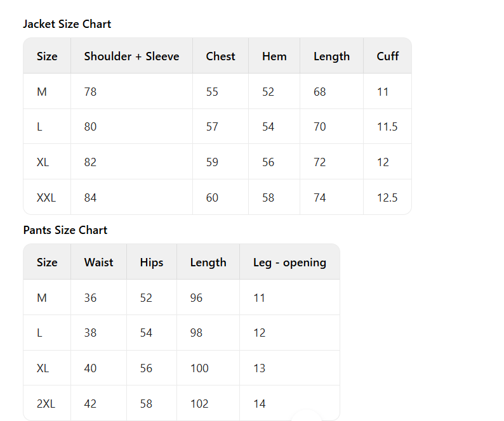This screenshot has height=421, width=504.
Task: Click the 78 shoulder + sleeve value
Action: 91,92
